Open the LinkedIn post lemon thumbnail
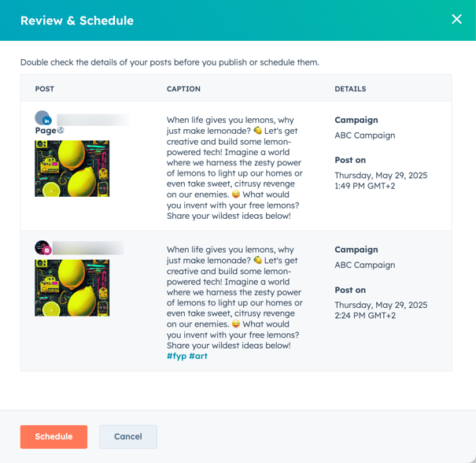This screenshot has width=476, height=463. click(72, 169)
